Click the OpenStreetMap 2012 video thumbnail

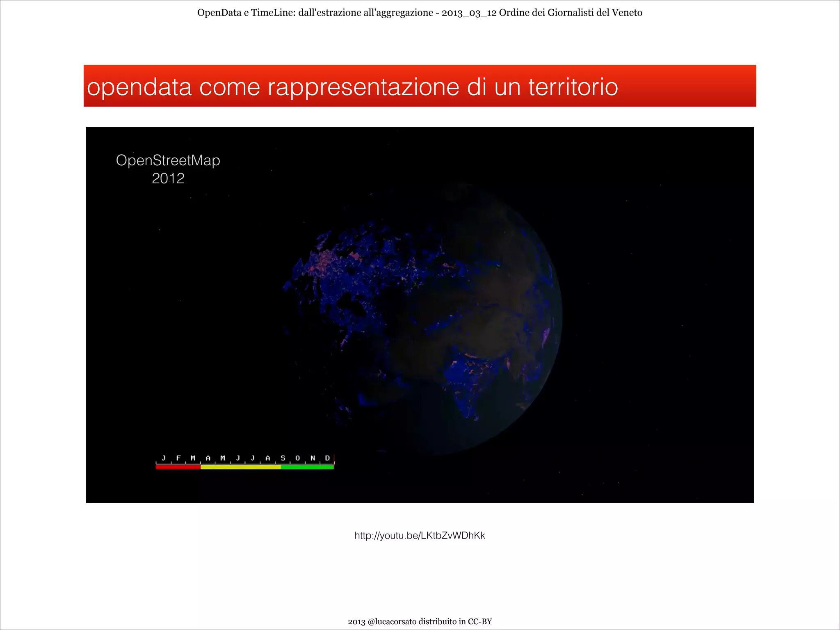tap(420, 315)
